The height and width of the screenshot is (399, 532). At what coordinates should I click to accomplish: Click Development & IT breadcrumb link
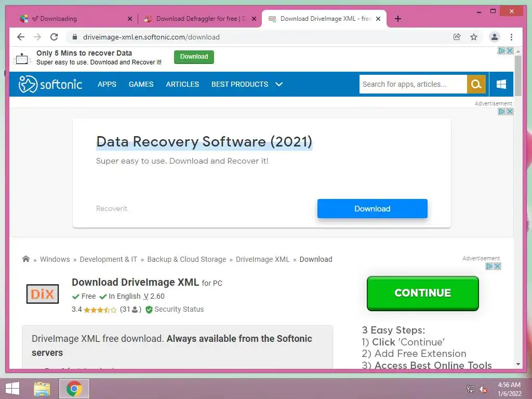click(109, 259)
